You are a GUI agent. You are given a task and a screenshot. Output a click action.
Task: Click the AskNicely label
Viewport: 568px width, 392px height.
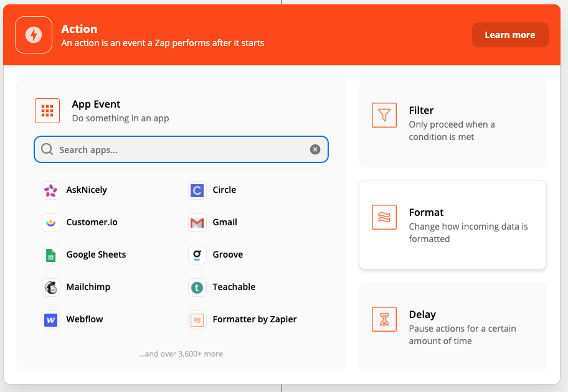click(x=87, y=190)
